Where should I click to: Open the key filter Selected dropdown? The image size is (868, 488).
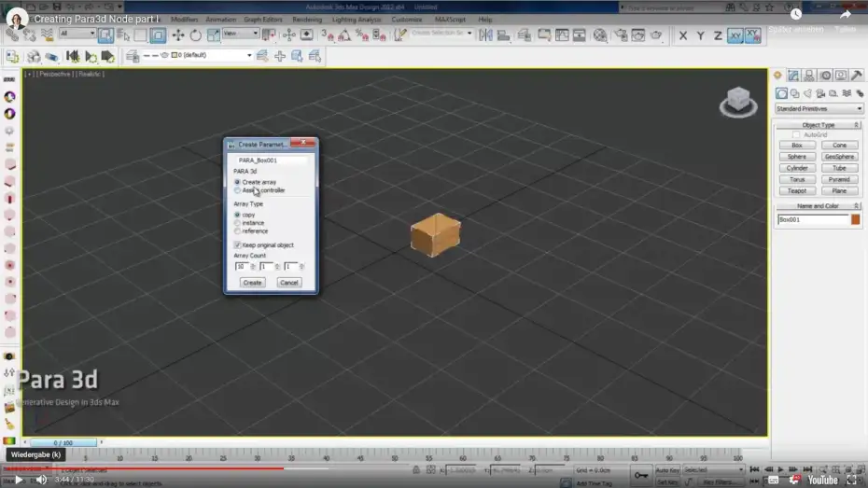click(713, 469)
